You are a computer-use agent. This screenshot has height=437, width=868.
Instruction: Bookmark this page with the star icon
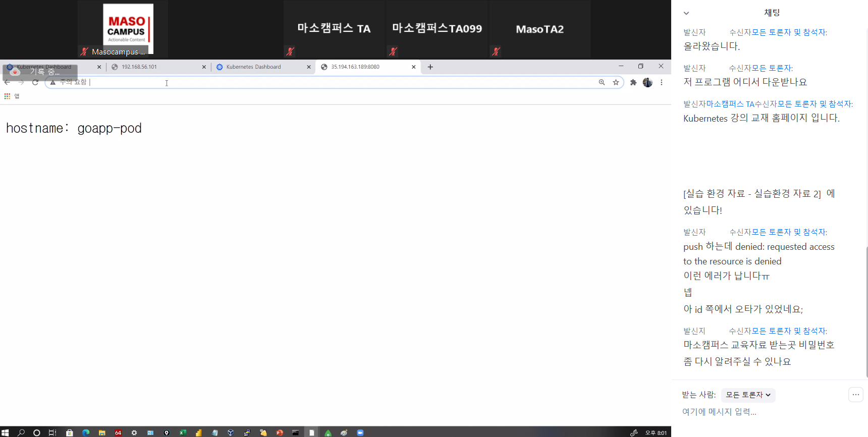tap(616, 82)
